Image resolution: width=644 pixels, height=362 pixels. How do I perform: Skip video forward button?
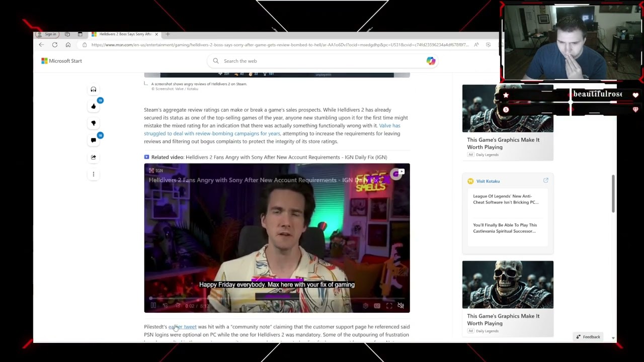tap(178, 305)
